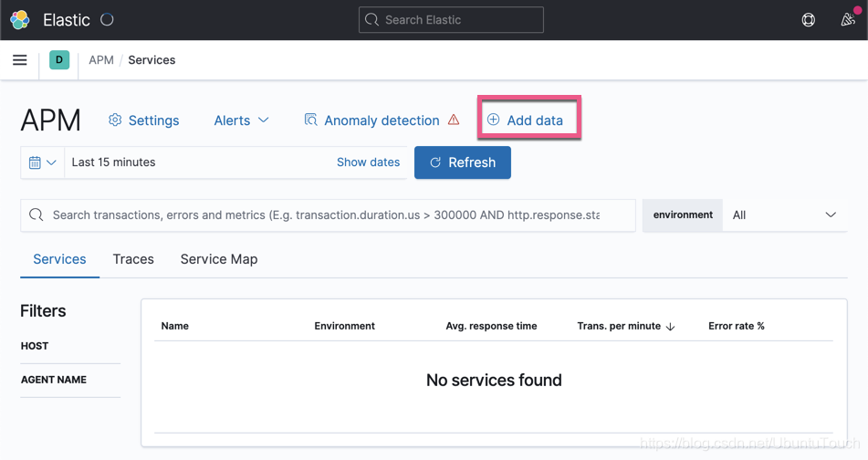Expand the Alerts dropdown
The image size is (868, 460).
pyautogui.click(x=241, y=120)
